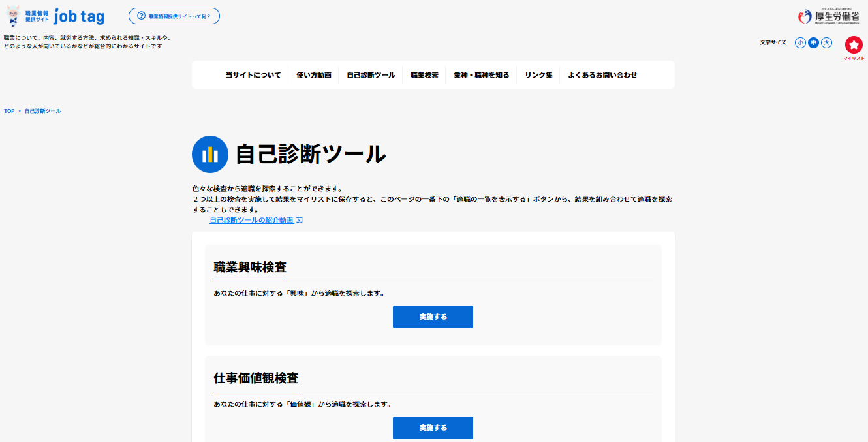This screenshot has height=442, width=868.
Task: Open the 自己診断ツール menu item
Action: pyautogui.click(x=371, y=75)
